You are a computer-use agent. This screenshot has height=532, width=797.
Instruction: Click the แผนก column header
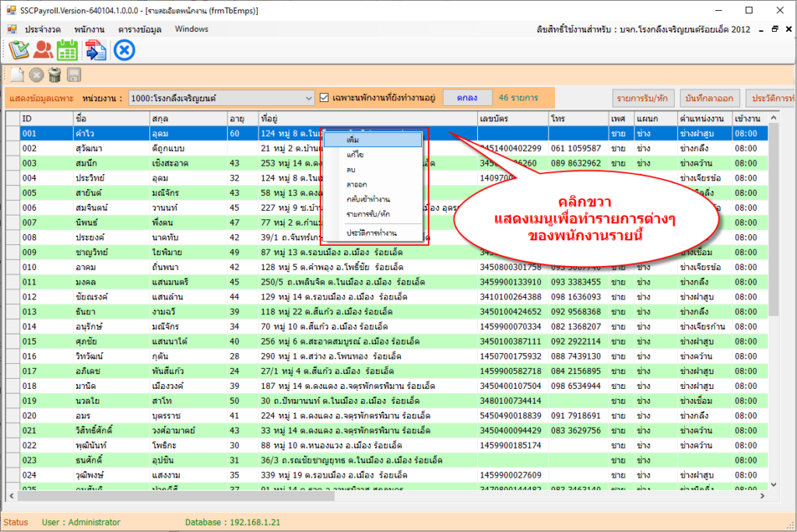[655, 118]
